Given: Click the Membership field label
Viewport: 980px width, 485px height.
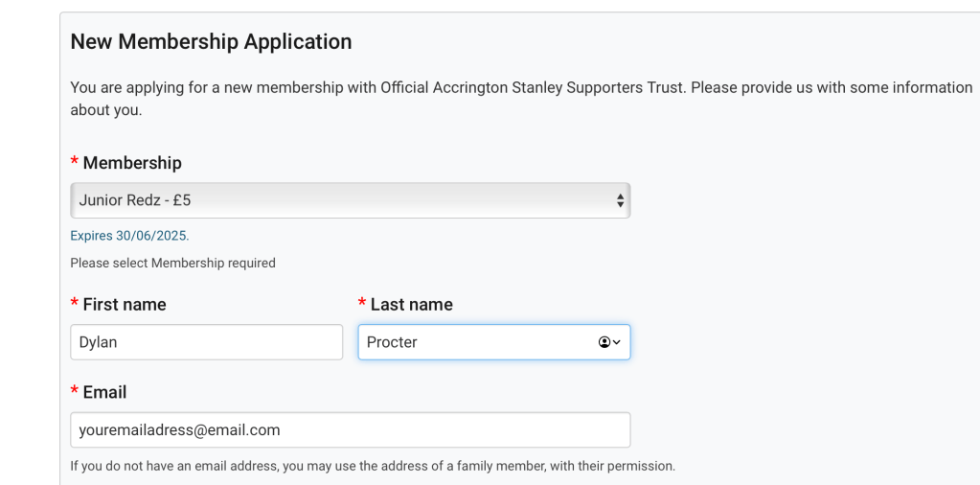Looking at the screenshot, I should click(132, 163).
